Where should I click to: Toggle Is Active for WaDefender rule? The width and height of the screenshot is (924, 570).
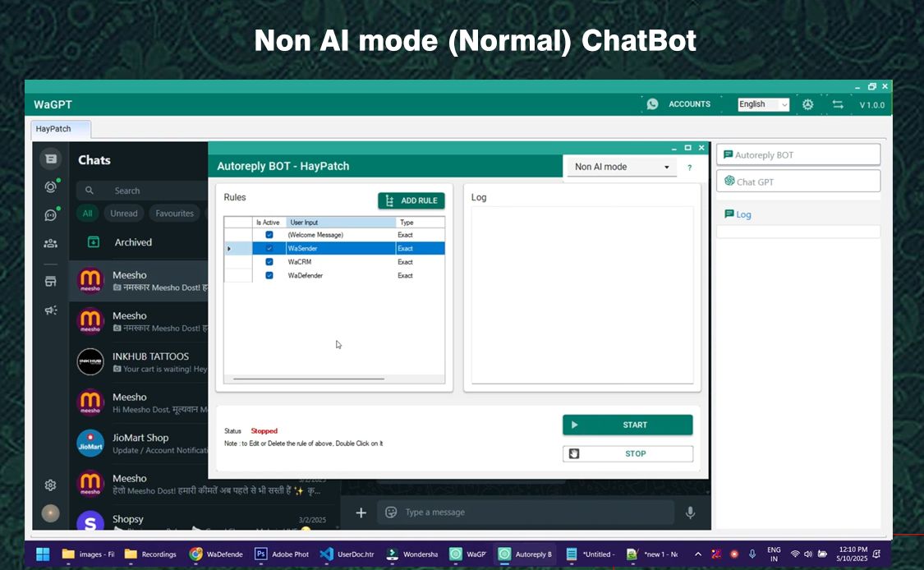click(269, 275)
